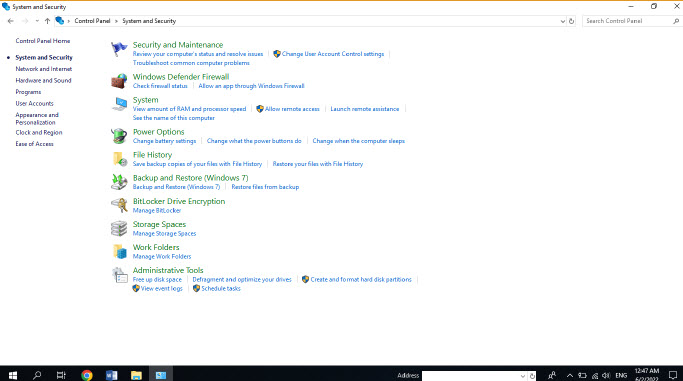The height and width of the screenshot is (381, 683).
Task: Click Manage Storage Spaces link
Action: click(x=164, y=233)
